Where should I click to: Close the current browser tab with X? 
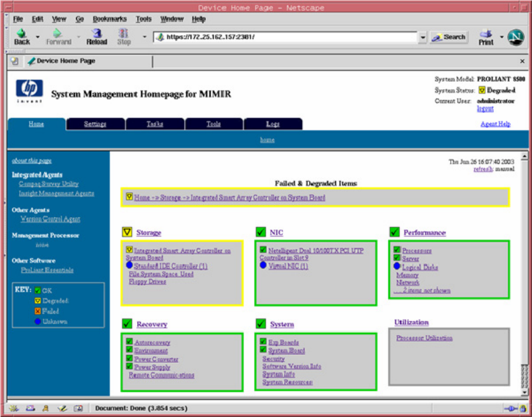pos(522,61)
